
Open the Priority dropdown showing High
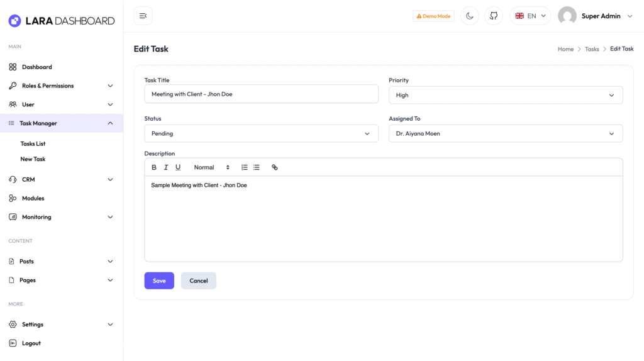click(x=506, y=95)
